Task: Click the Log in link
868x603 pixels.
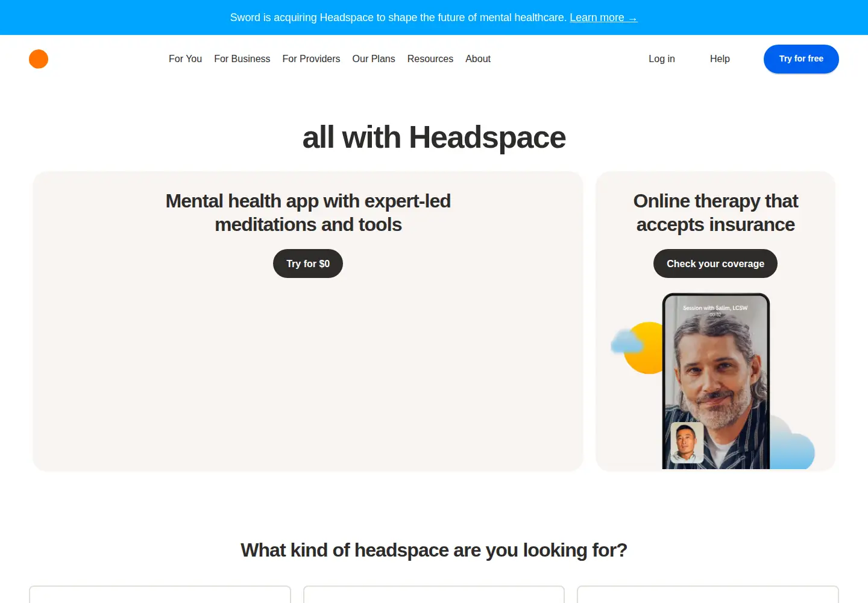Action: click(662, 59)
